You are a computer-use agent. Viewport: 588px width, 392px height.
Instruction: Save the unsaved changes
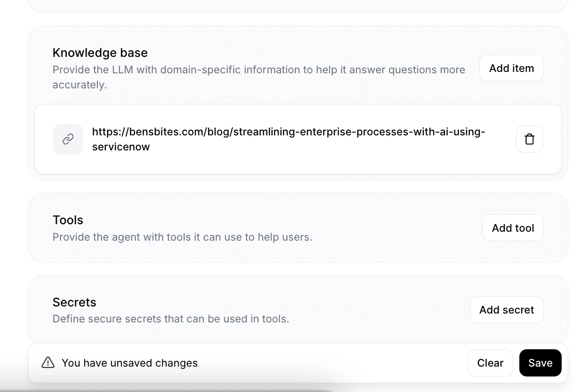(x=540, y=363)
